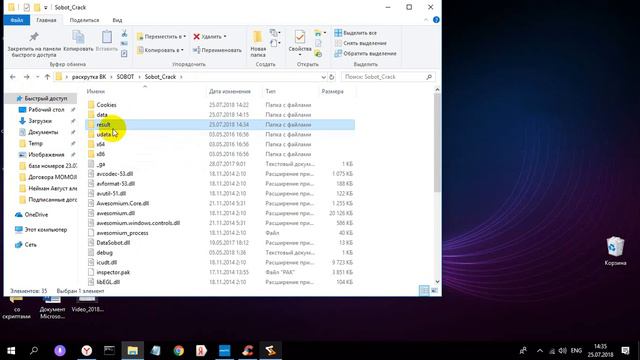Click the Help question mark icon
The width and height of the screenshot is (640, 360).
click(x=436, y=20)
